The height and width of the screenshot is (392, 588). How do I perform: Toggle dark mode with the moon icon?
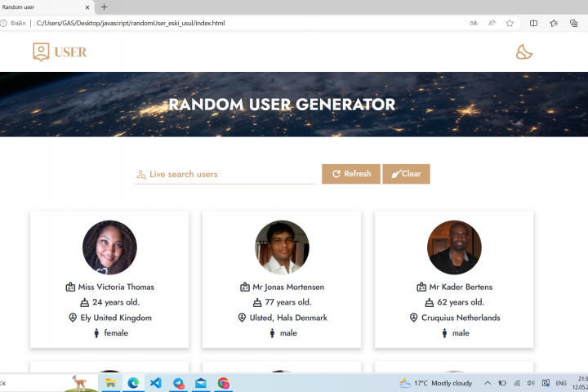click(x=523, y=51)
